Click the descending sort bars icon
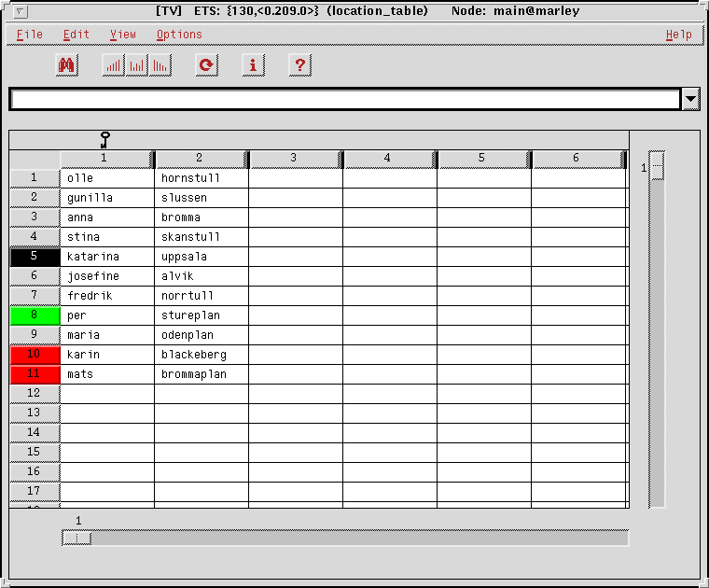Image resolution: width=709 pixels, height=588 pixels. [160, 65]
